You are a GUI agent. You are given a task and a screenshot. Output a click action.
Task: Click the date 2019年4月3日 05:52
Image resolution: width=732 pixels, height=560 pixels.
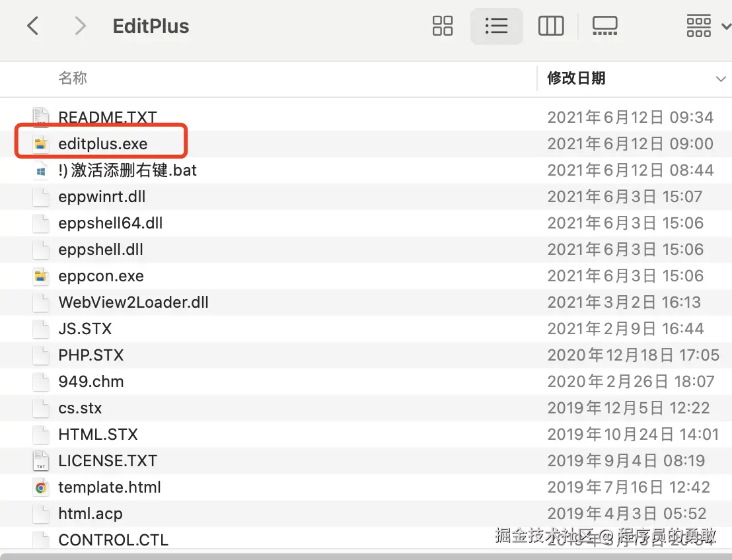(x=627, y=514)
